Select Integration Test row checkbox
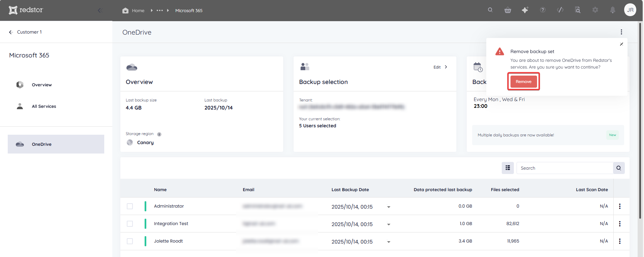The image size is (644, 257). [130, 224]
